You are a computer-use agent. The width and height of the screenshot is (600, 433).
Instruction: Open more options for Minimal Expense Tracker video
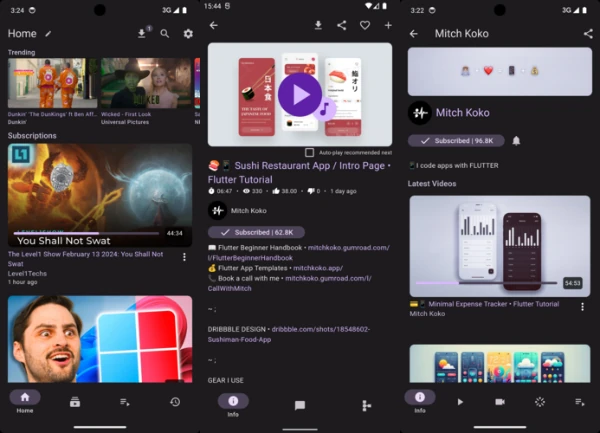tap(582, 307)
